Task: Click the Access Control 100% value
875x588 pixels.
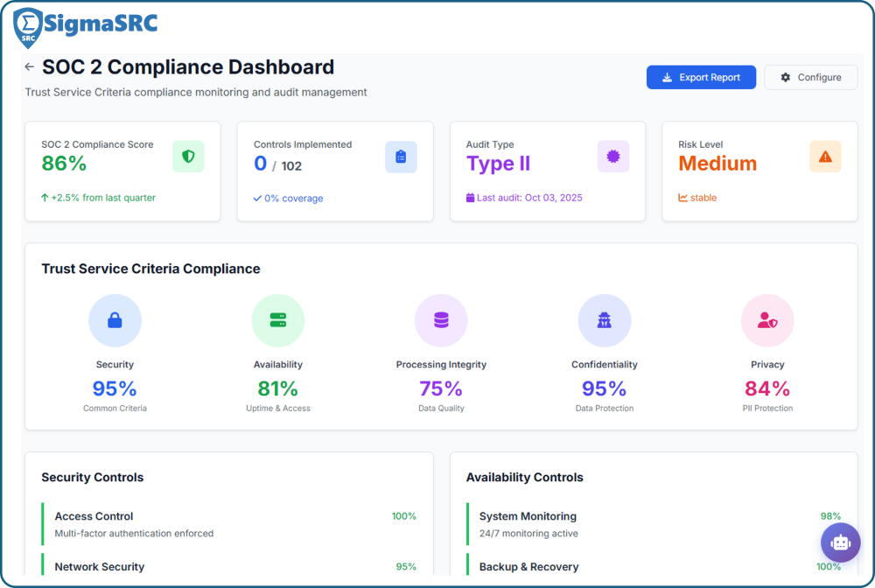Action: pos(404,516)
